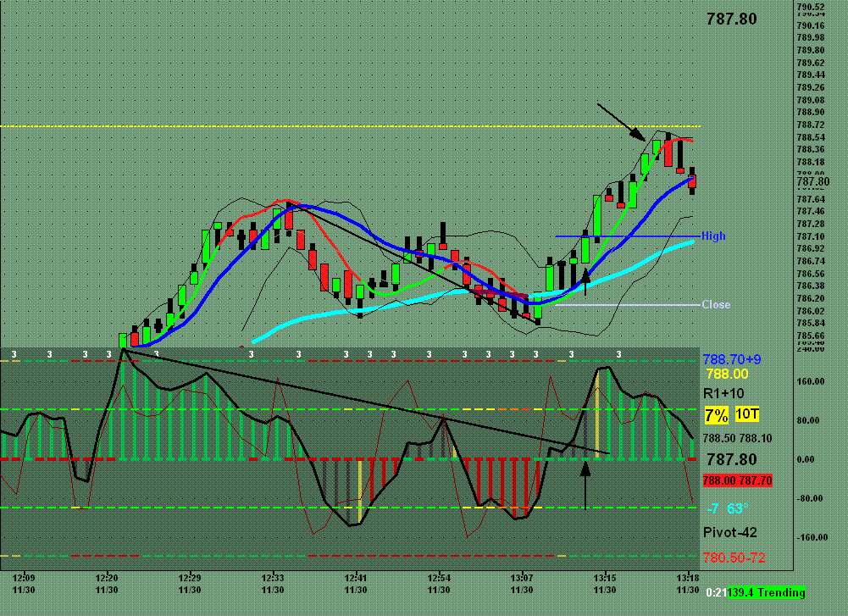Image resolution: width=848 pixels, height=616 pixels.
Task: Click the red "780.50-72" level readout
Action: [x=734, y=558]
